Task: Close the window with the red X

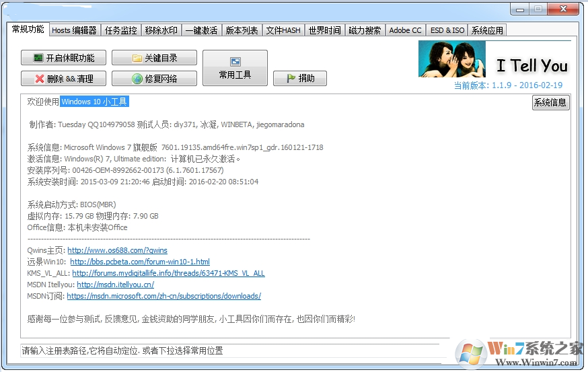Action: coord(563,9)
